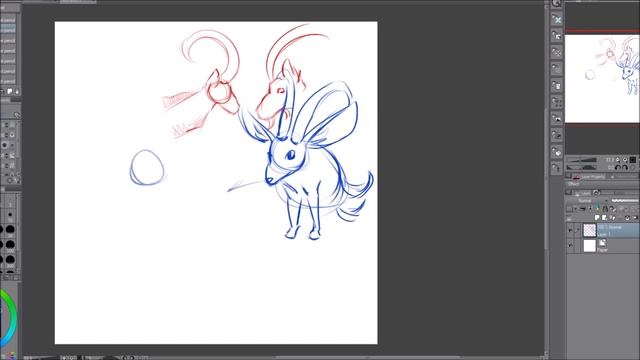Toggle the teal layer color icon

pos(598,209)
